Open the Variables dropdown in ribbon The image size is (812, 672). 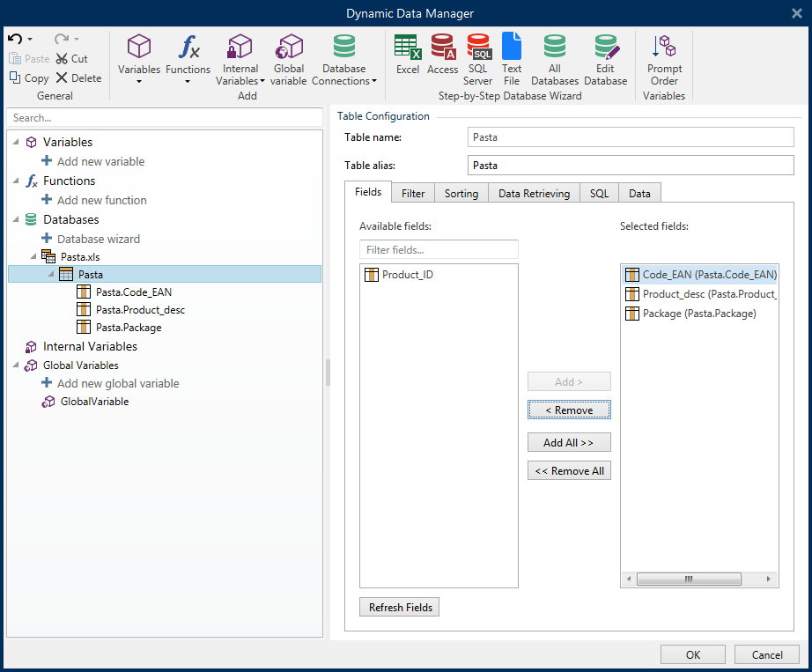[139, 60]
